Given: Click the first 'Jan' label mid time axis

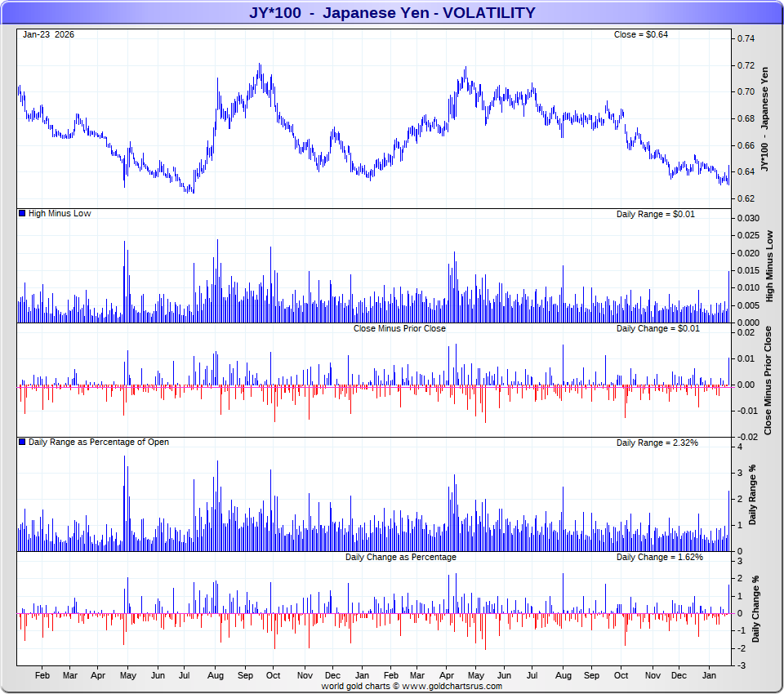Looking at the screenshot, I should 362,675.
